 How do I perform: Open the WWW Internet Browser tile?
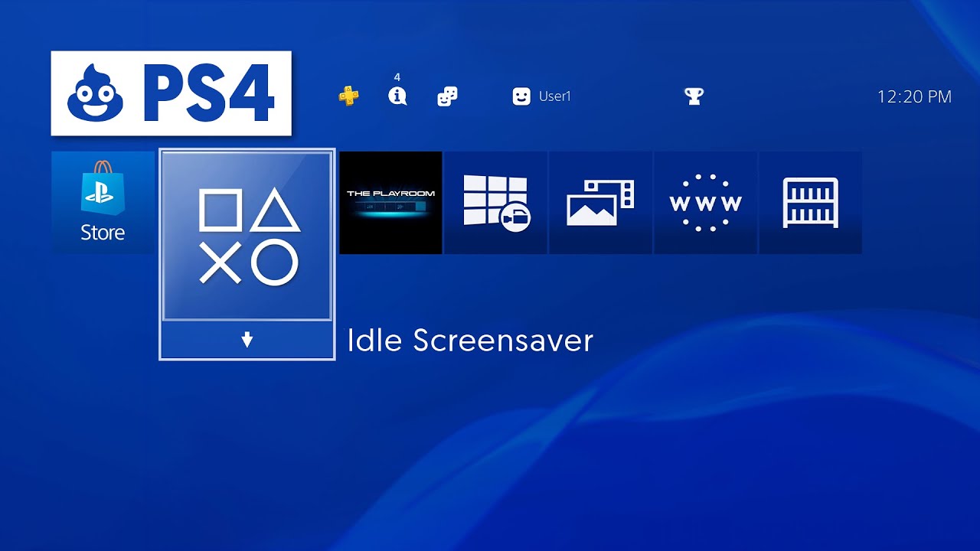pyautogui.click(x=705, y=203)
